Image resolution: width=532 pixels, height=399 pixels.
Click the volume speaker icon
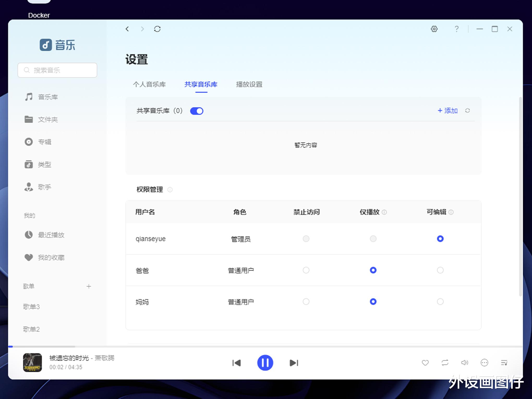[464, 363]
